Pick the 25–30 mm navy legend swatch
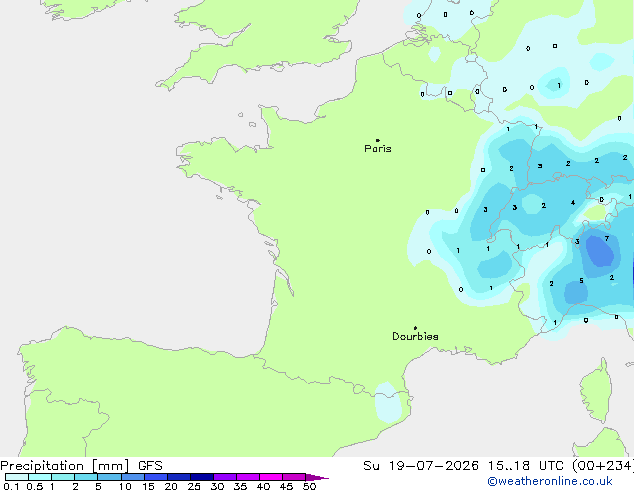 202,477
